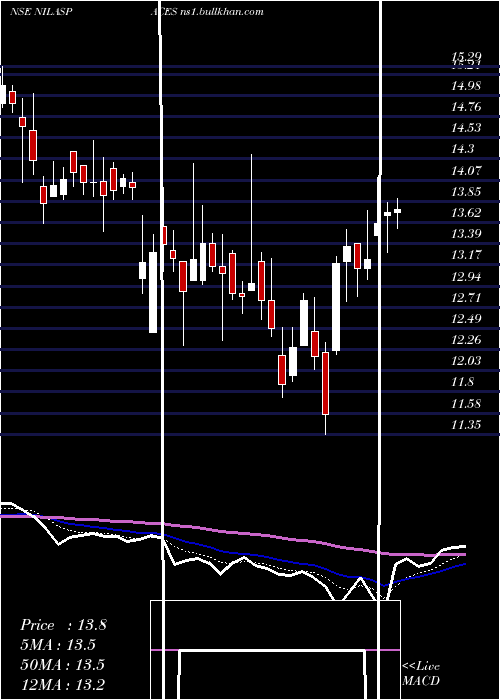Click the 14.07 price axis label

pyautogui.click(x=466, y=171)
